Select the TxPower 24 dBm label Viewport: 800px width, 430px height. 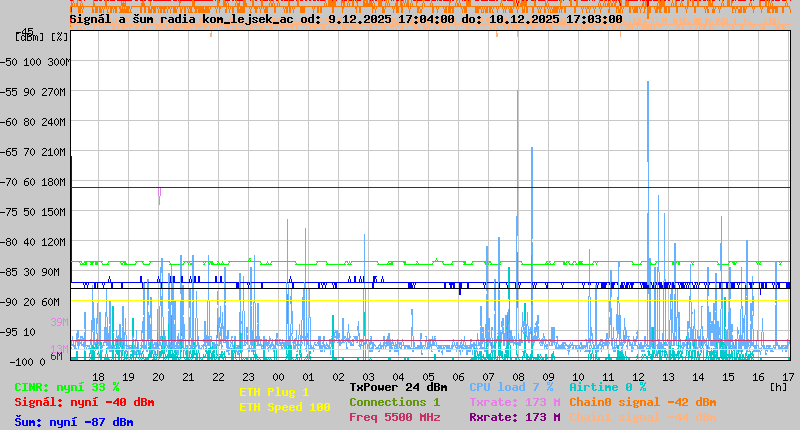pyautogui.click(x=398, y=387)
